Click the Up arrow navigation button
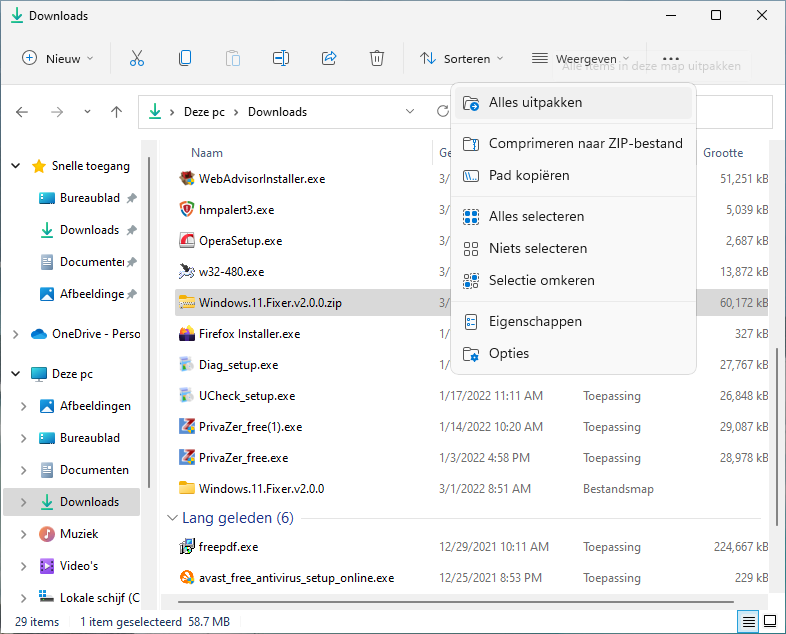 (x=116, y=112)
